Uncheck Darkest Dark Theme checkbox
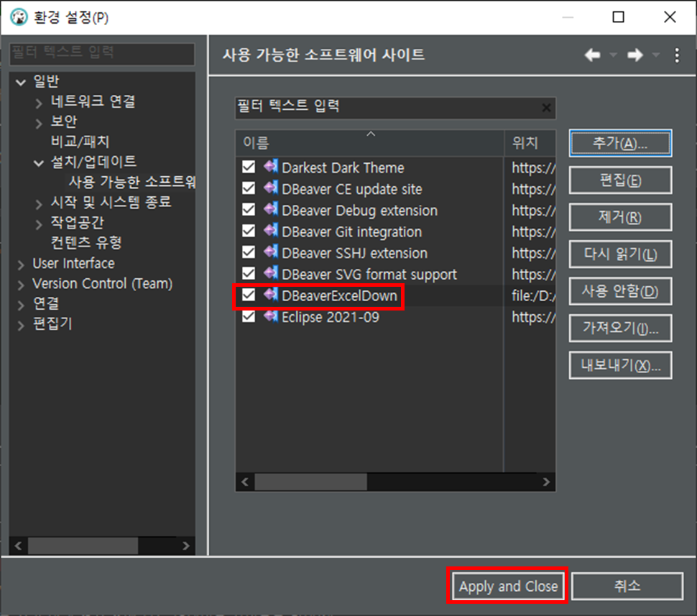 coord(249,167)
